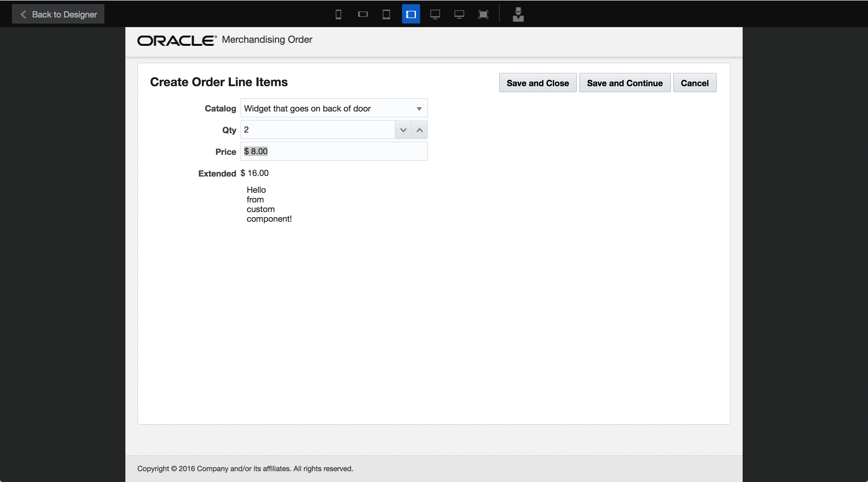Click the Create Order Line Items heading
The height and width of the screenshot is (482, 868).
pyautogui.click(x=219, y=82)
